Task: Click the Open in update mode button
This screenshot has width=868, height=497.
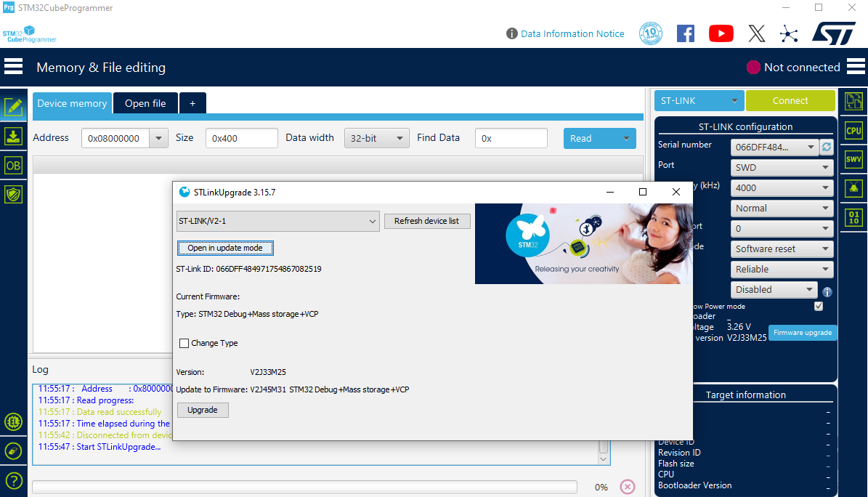Action: 225,248
